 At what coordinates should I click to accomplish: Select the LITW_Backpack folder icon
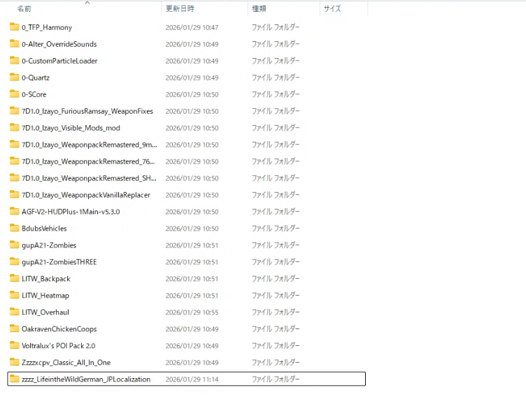(15, 279)
